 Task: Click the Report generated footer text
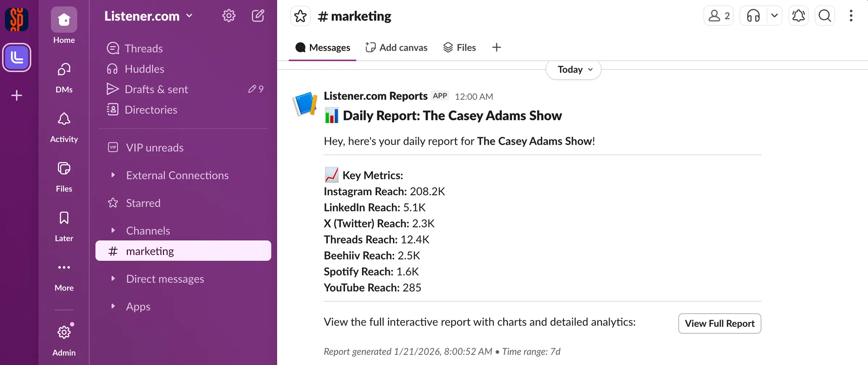[442, 352]
